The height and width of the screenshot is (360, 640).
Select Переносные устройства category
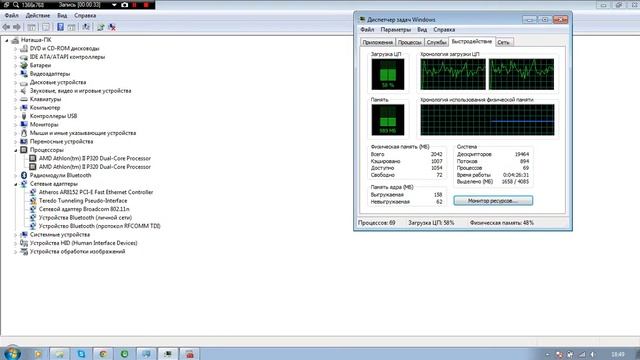[61, 141]
